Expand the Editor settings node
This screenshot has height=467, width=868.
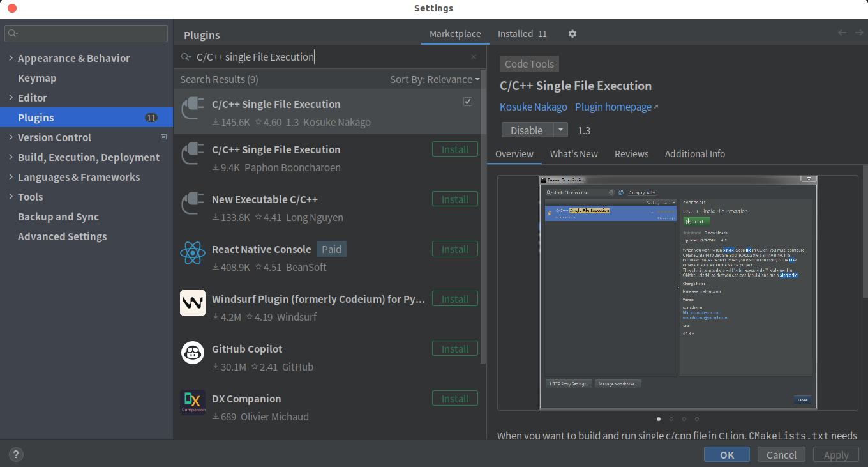coord(10,98)
